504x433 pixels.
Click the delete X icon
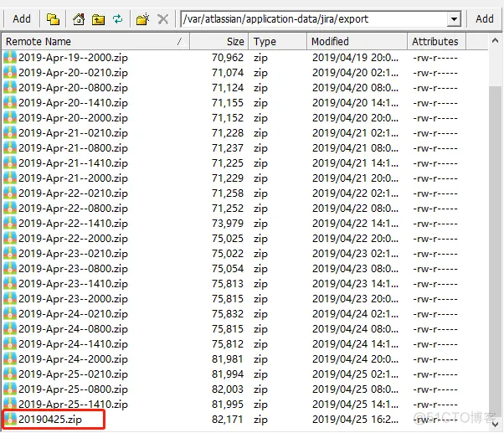click(163, 19)
